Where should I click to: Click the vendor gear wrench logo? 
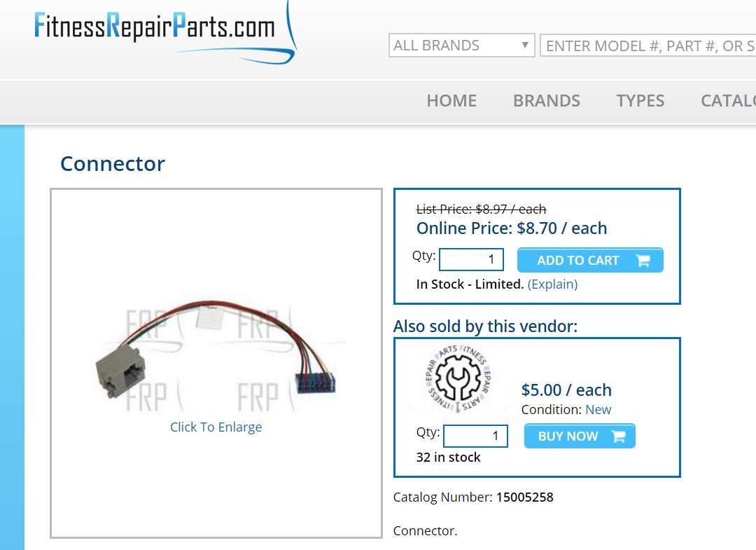pos(458,379)
